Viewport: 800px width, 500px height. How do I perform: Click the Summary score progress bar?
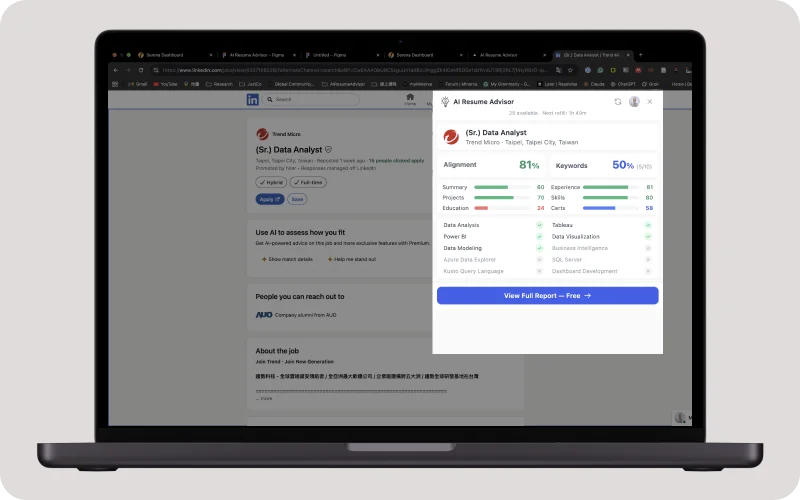tap(502, 187)
